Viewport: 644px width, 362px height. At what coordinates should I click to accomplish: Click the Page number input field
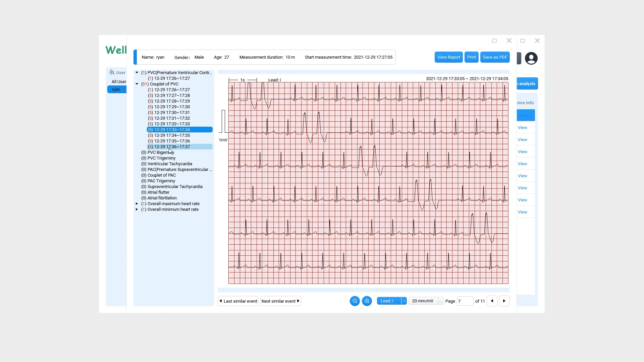(465, 301)
